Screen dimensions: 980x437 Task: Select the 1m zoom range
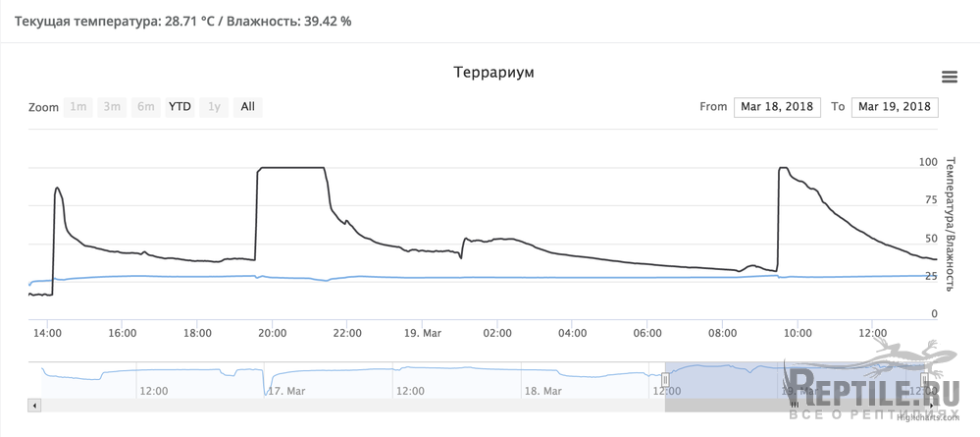[x=78, y=107]
